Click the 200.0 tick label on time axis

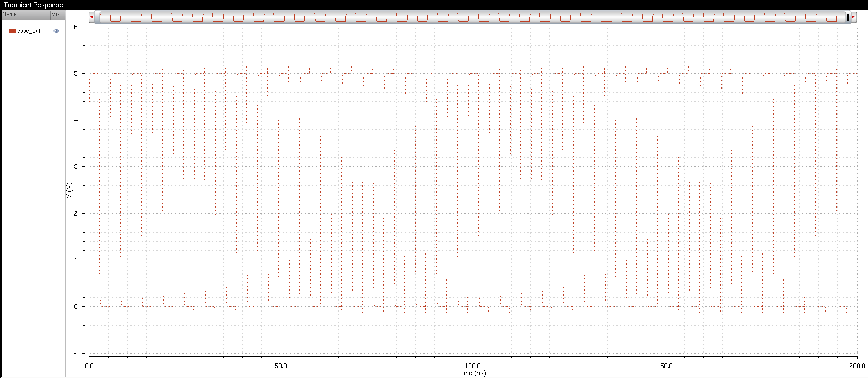(x=857, y=366)
